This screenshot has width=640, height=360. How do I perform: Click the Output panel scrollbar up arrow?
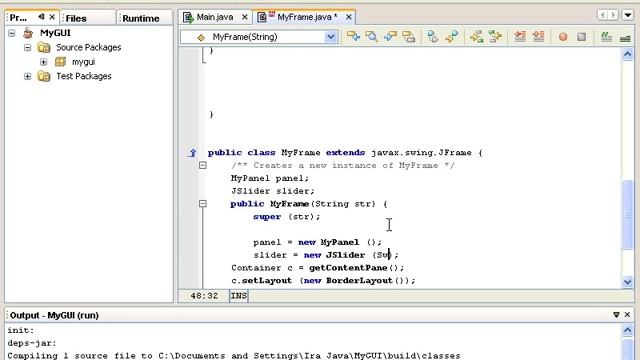[x=628, y=330]
